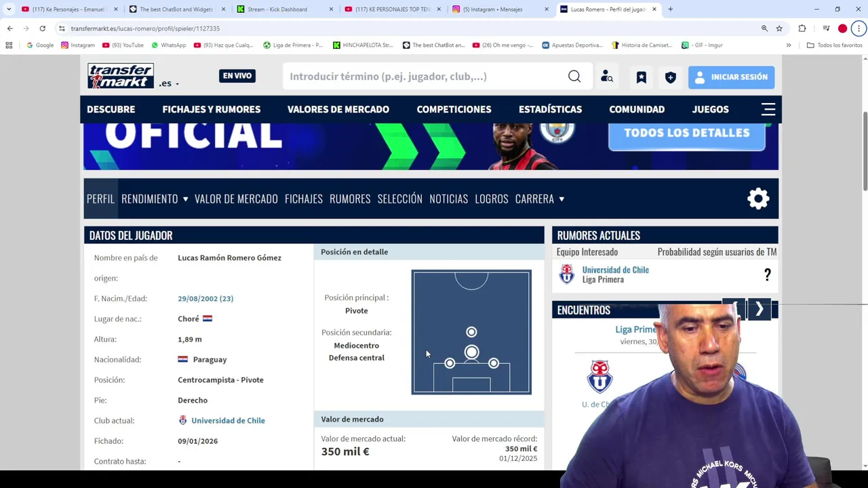868x488 pixels.
Task: Click the Defensa central secondary position
Action: (356, 358)
